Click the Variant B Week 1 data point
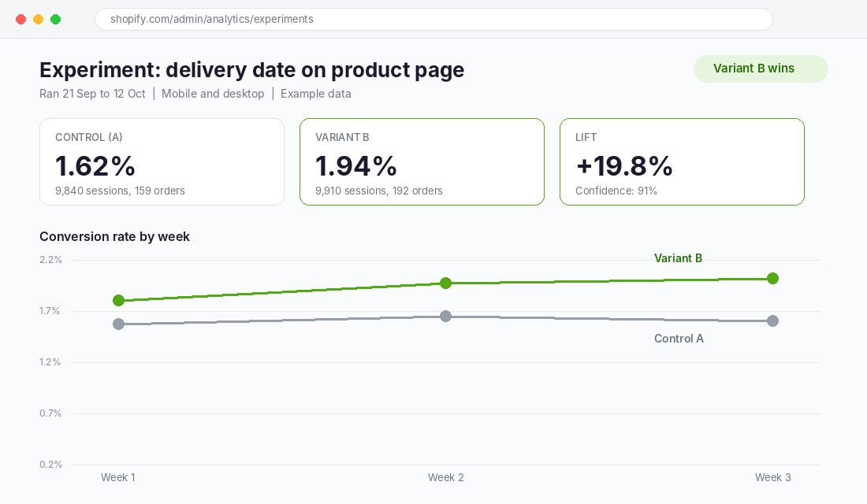 [x=118, y=301]
